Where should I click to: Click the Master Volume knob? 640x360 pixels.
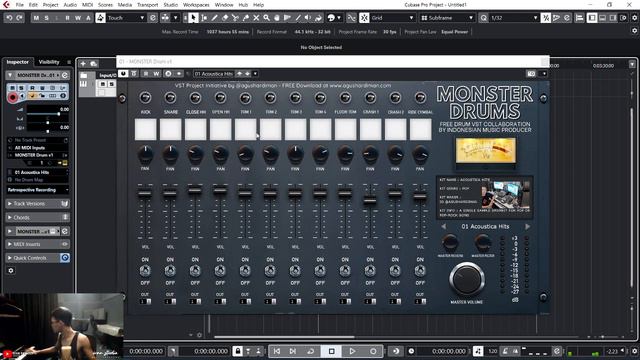(467, 280)
